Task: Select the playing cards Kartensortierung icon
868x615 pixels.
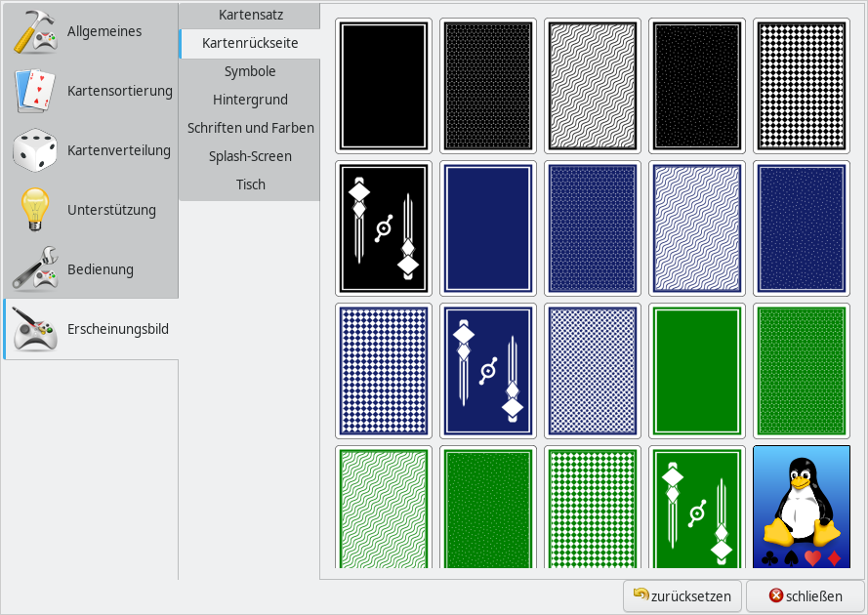Action: [x=36, y=91]
